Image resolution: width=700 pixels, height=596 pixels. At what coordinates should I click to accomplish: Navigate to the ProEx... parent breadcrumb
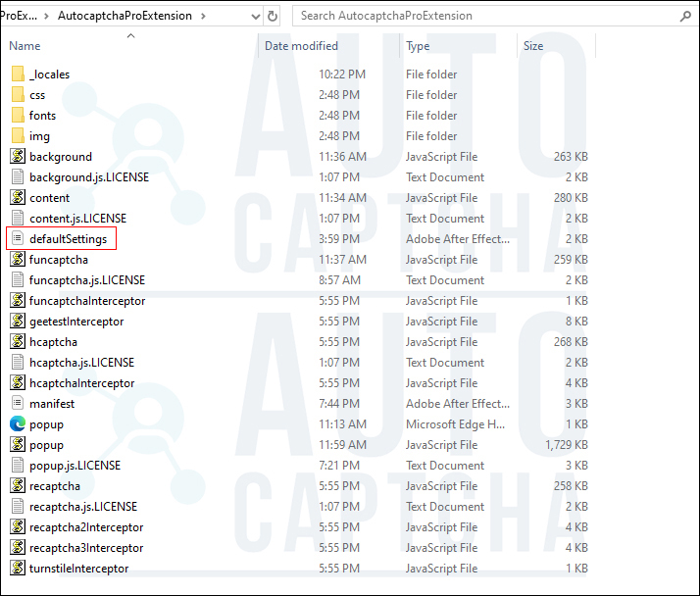pyautogui.click(x=19, y=16)
